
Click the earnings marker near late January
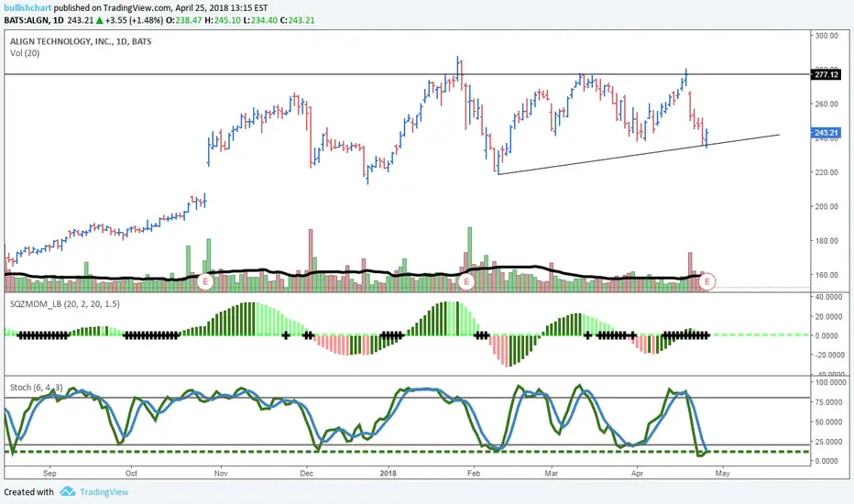(465, 281)
